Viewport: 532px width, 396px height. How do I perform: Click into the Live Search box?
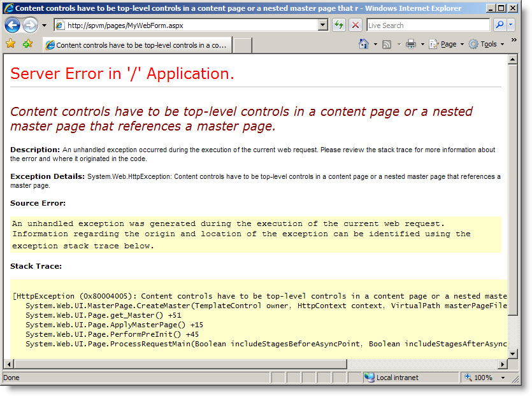pos(427,25)
